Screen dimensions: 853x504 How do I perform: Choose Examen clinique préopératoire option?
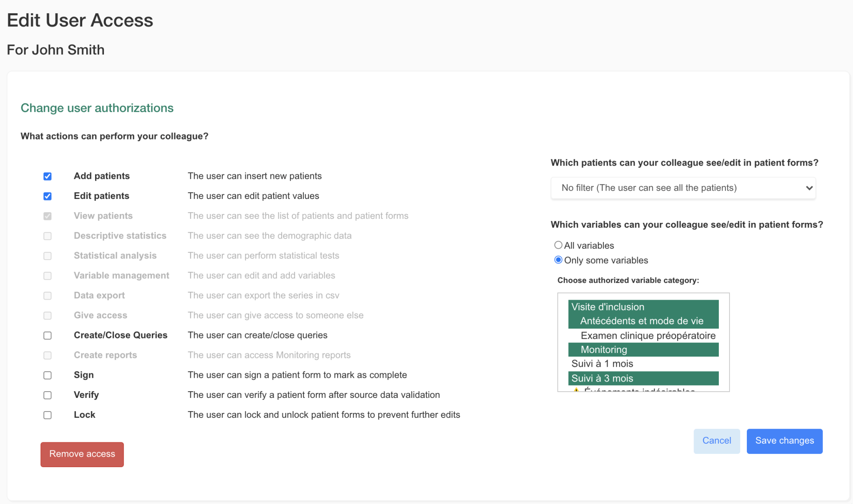point(647,336)
